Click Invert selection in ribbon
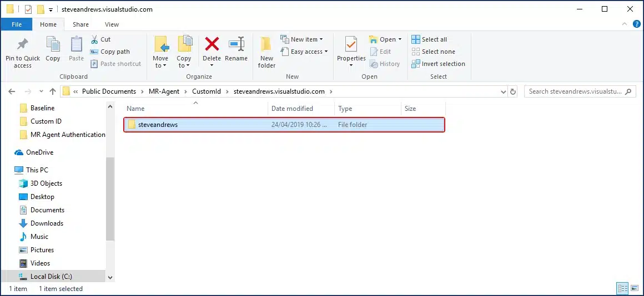 tap(438, 64)
